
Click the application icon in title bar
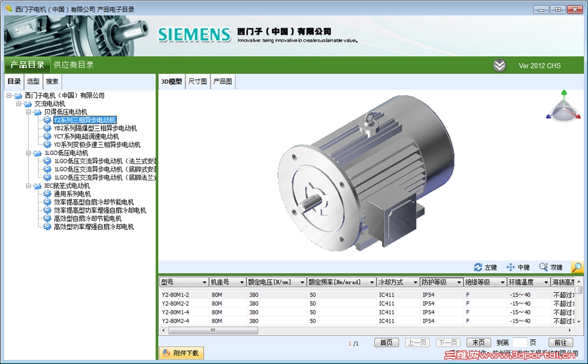(x=8, y=8)
